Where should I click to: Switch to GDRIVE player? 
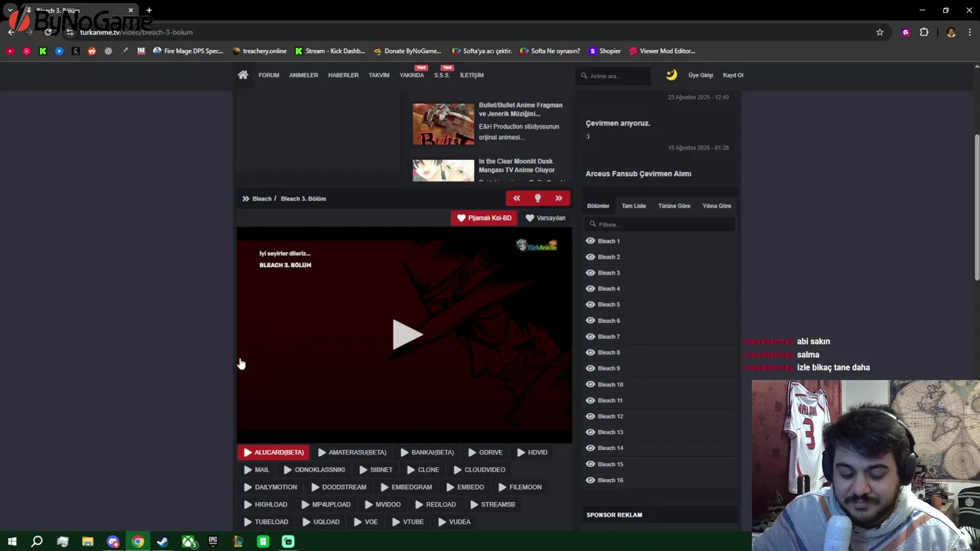[x=485, y=452]
